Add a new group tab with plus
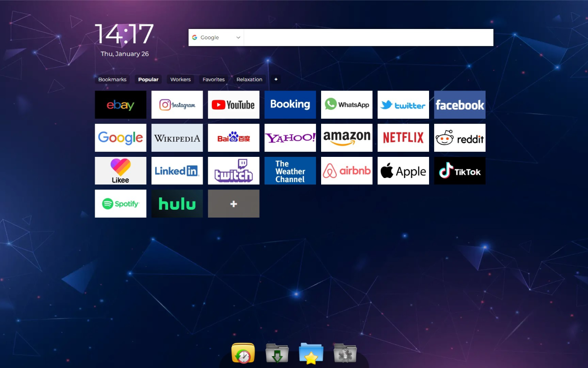588x368 pixels. (x=276, y=80)
